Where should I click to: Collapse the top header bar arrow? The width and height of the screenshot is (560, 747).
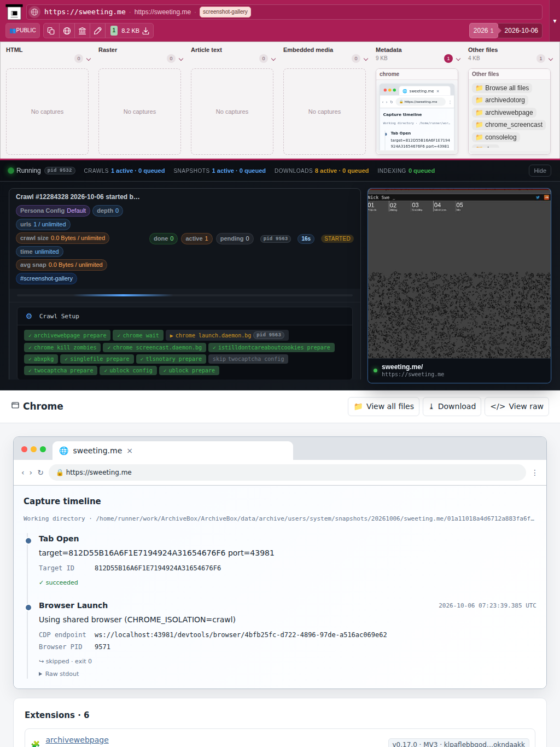point(555,21)
